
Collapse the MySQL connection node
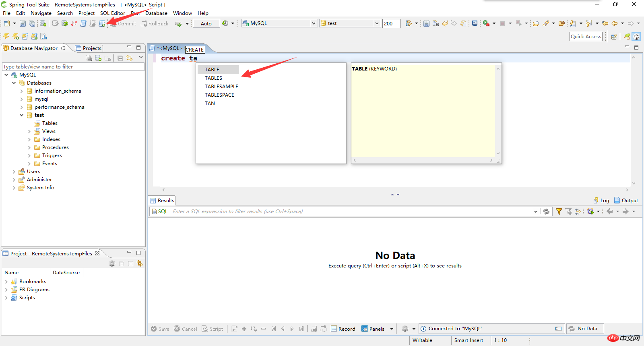[x=6, y=75]
